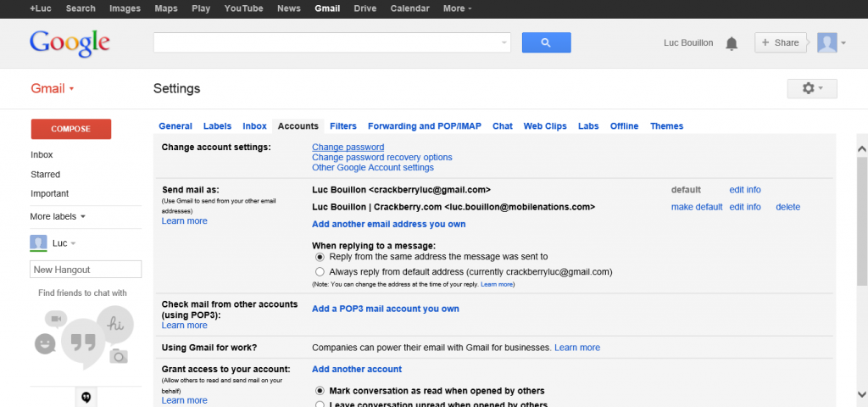Open the account menu arrow beside avatar
Viewport: 868px width, 407px height.
pos(843,42)
